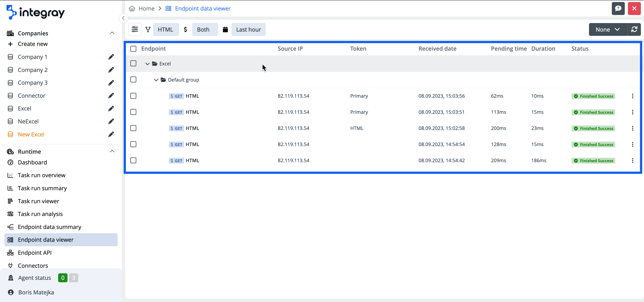Screen dimensions: 644x302
Task: Collapse the Companies section in sidebar
Action: (x=112, y=33)
